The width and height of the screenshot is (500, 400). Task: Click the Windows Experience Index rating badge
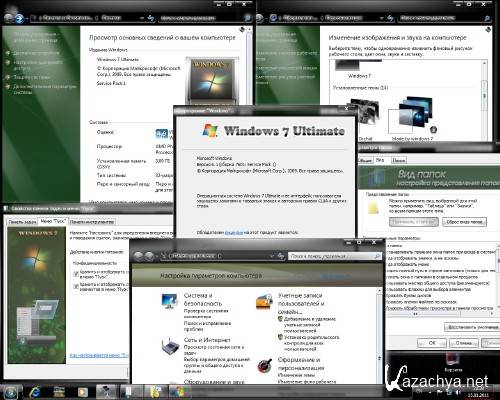pyautogui.click(x=162, y=134)
